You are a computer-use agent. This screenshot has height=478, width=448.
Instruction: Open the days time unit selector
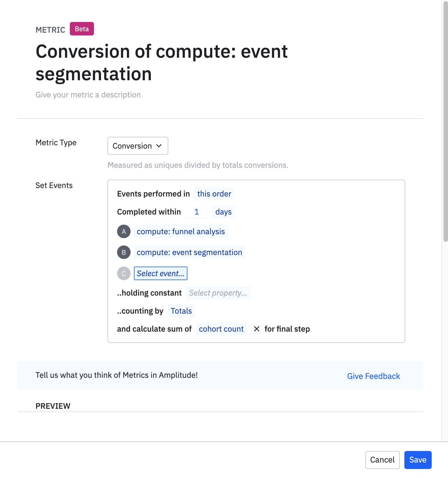coord(223,212)
